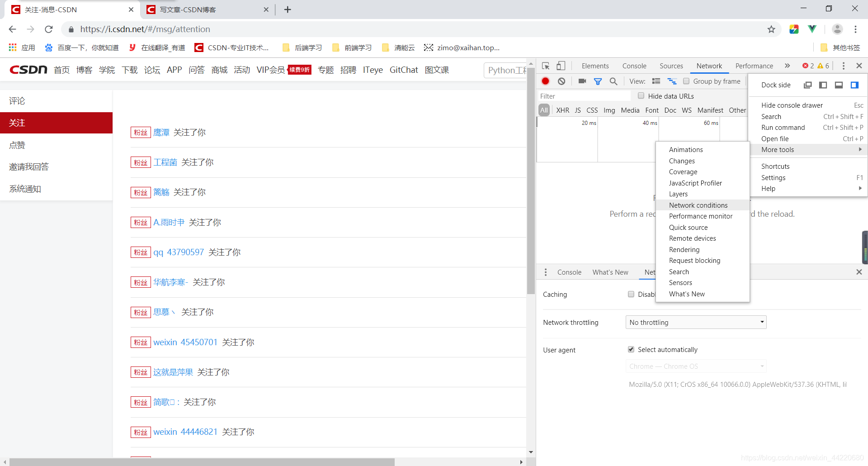Click the Network Filter input field
The width and height of the screenshot is (868, 466).
(x=584, y=96)
